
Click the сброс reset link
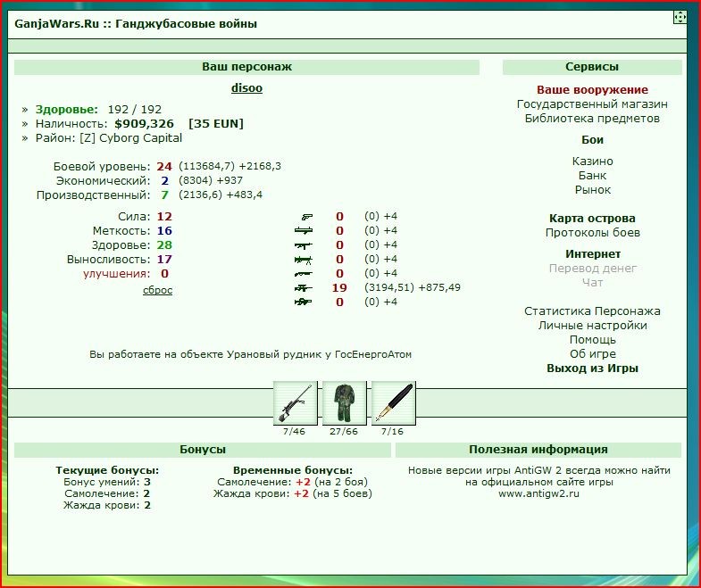pyautogui.click(x=157, y=290)
